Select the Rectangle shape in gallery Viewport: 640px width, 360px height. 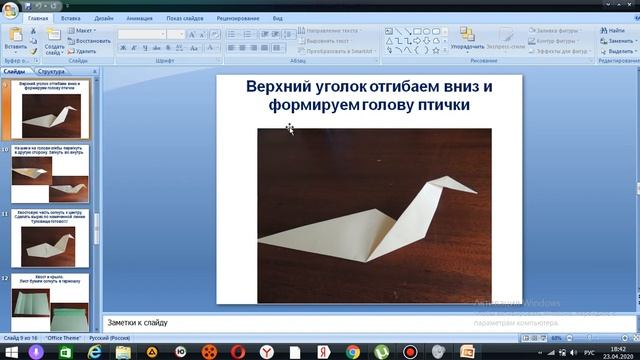[x=417, y=31]
